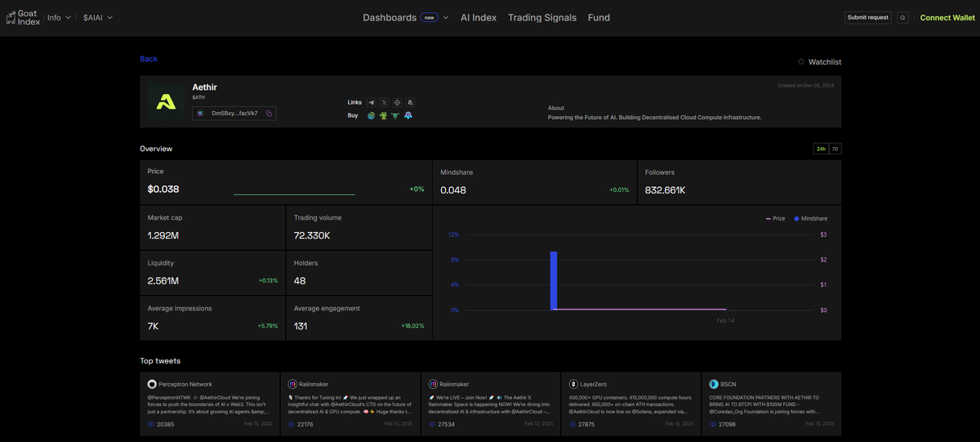Open the Goat Index logo home

23,17
